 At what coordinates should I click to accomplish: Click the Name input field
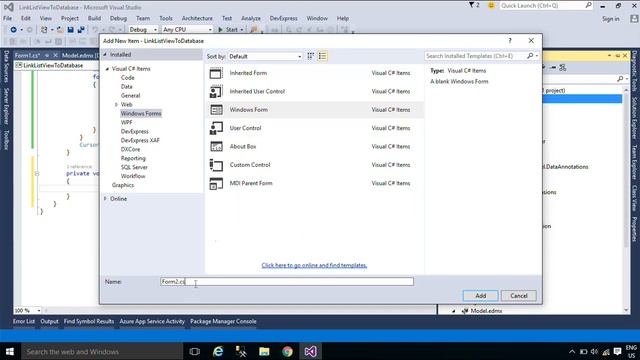[287, 281]
